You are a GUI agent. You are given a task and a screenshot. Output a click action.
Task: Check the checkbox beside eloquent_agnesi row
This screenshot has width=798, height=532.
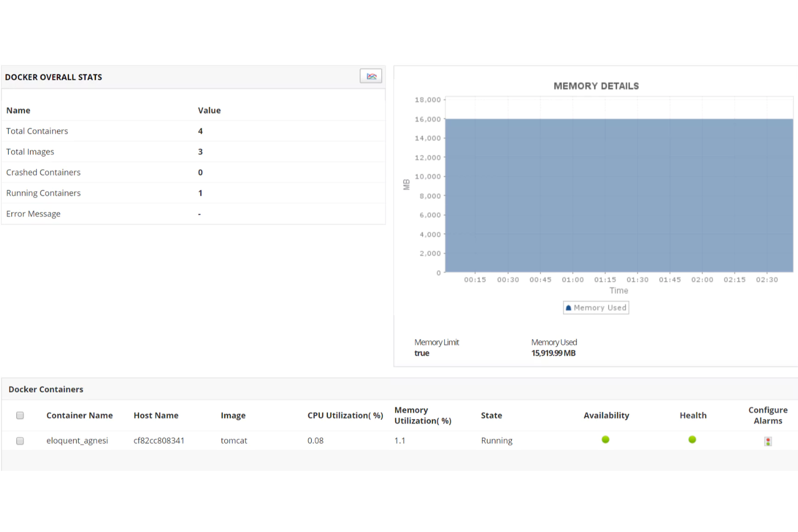click(x=20, y=440)
